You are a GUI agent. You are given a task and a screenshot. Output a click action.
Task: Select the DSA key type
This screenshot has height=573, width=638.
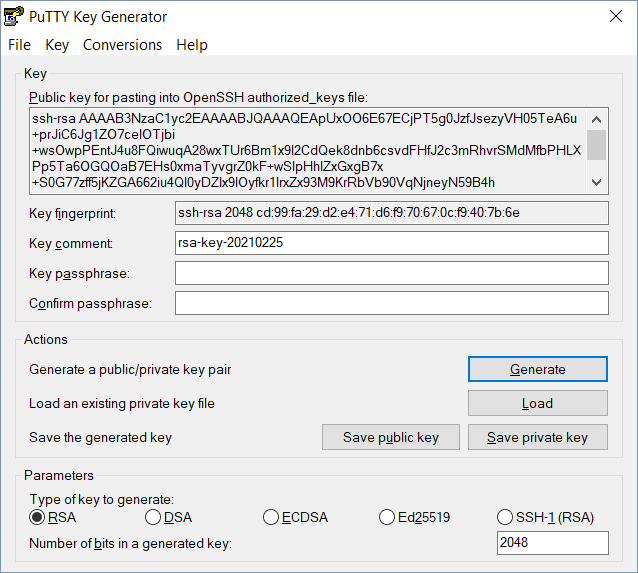pyautogui.click(x=168, y=517)
